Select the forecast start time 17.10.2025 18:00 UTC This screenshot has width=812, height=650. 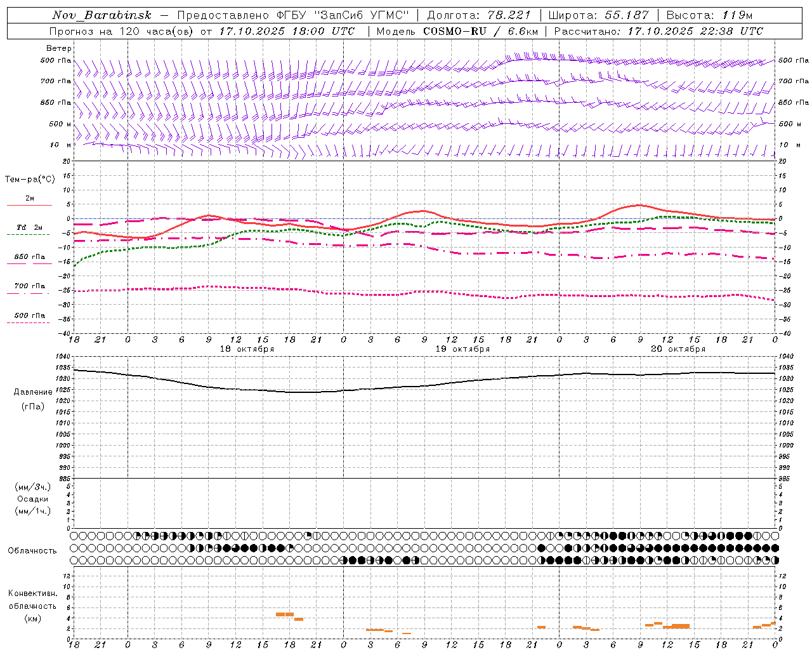click(287, 31)
